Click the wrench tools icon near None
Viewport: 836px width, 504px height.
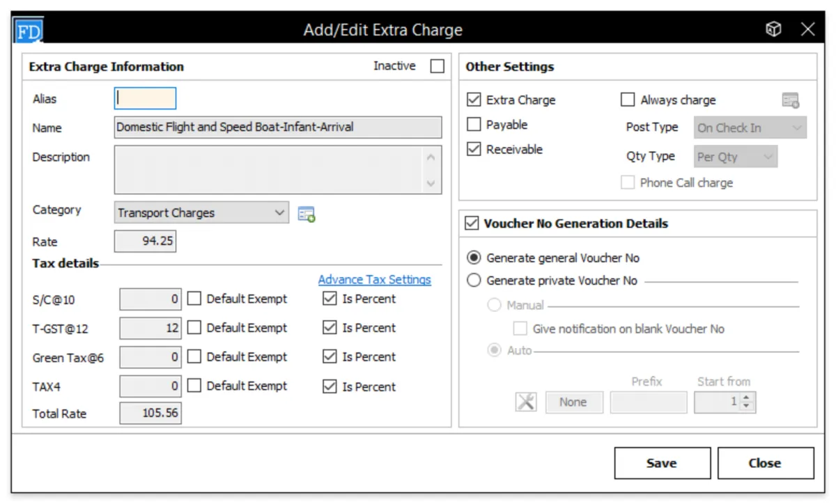coord(526,402)
